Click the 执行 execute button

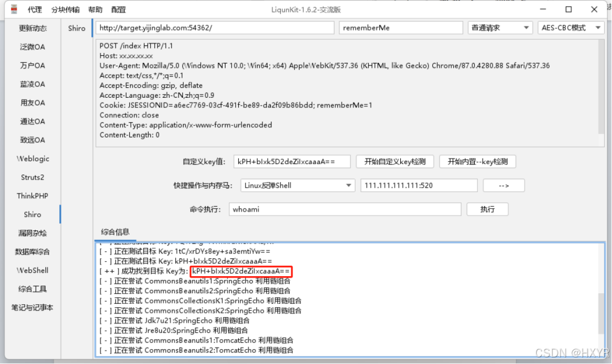tap(488, 209)
